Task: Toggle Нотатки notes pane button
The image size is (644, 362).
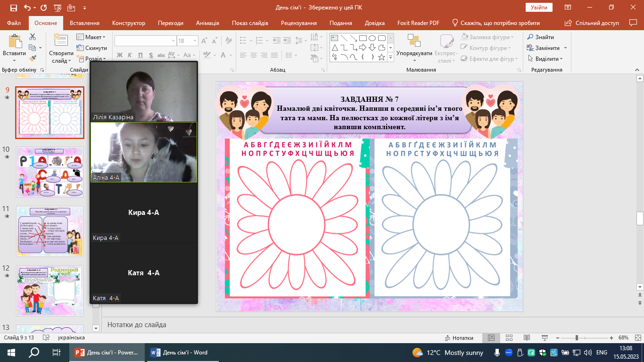Action: click(x=459, y=338)
